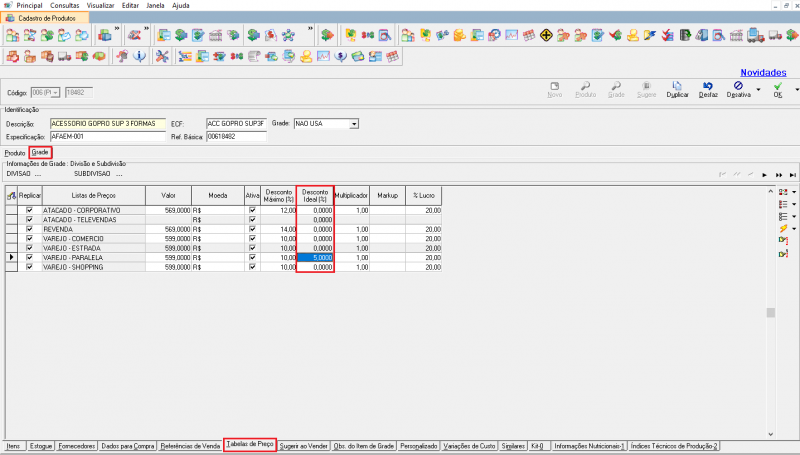Click the vertical scrollbar thumb on right

point(770,313)
